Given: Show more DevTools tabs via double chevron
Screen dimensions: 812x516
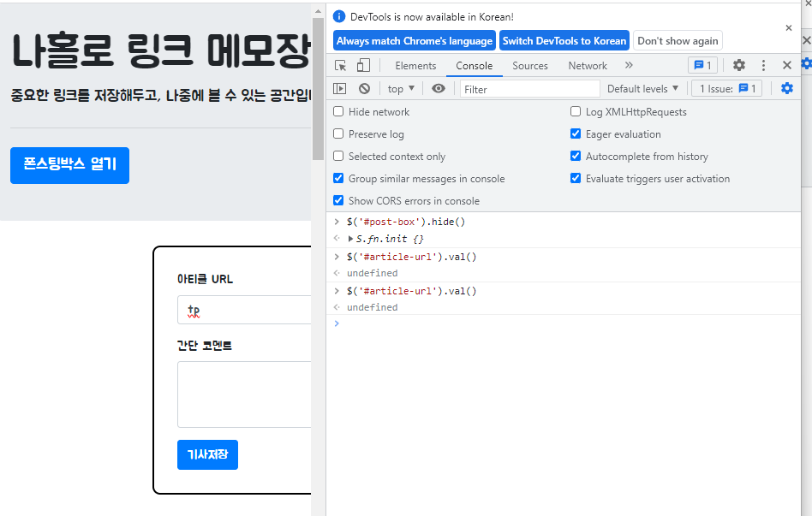Looking at the screenshot, I should click(x=629, y=65).
